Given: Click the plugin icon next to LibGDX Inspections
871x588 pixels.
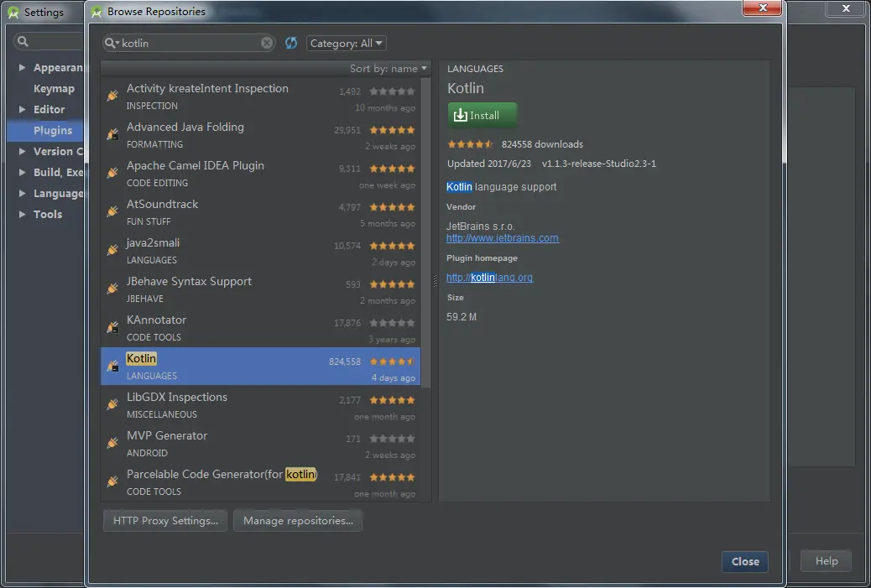Looking at the screenshot, I should tap(112, 404).
